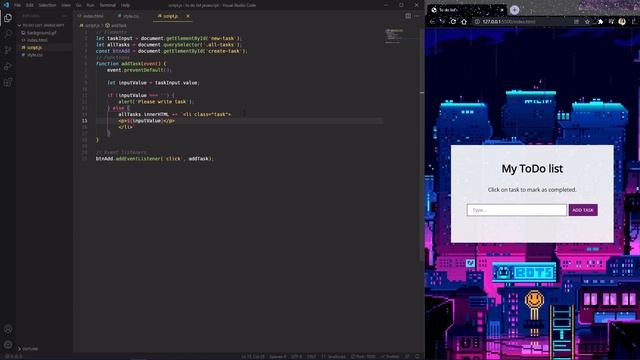
Task: Open the View menu
Action: click(66, 5)
